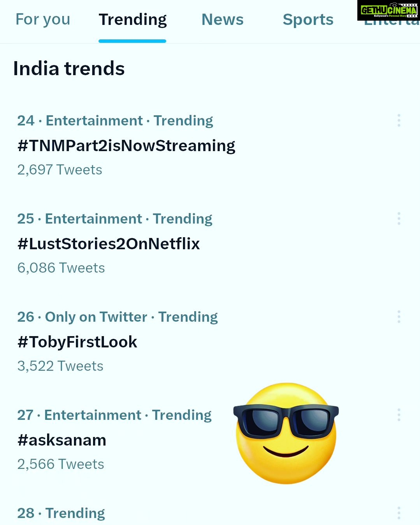Open the #TobyFirstLook hashtag
Viewport: 420px width, 525px height.
(x=77, y=342)
